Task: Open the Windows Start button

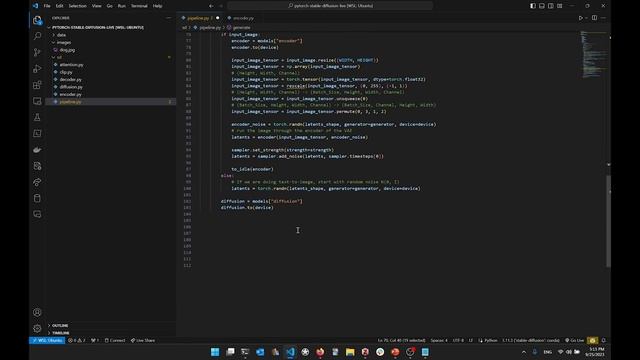Action: point(215,352)
